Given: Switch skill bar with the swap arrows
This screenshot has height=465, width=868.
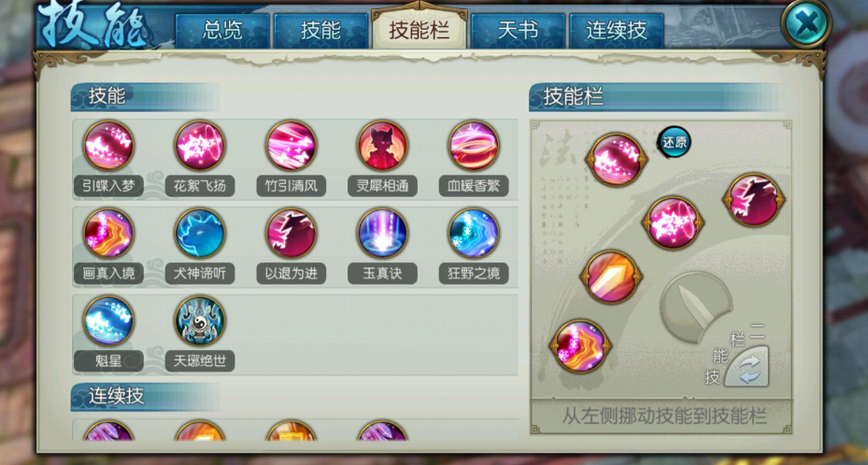Looking at the screenshot, I should point(748,367).
